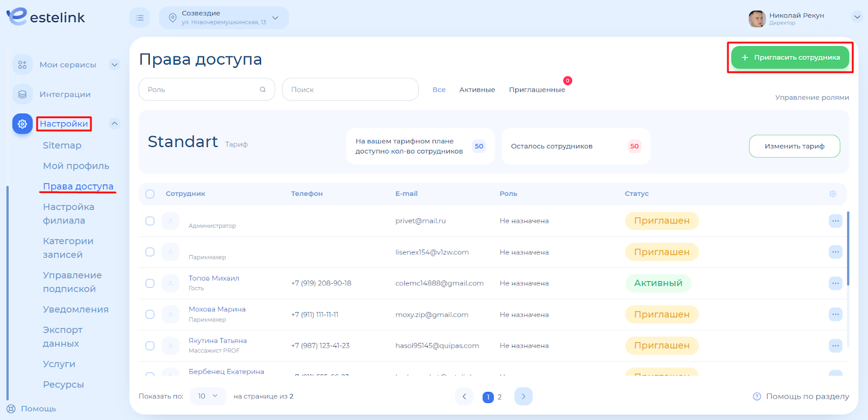This screenshot has height=420, width=868.
Task: Open the Приглашенные filter tab
Action: point(537,90)
